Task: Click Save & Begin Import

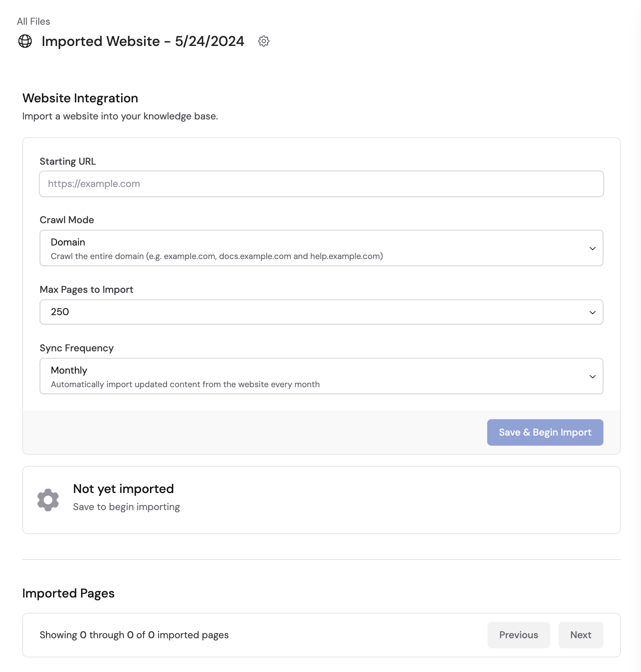Action: (x=545, y=432)
